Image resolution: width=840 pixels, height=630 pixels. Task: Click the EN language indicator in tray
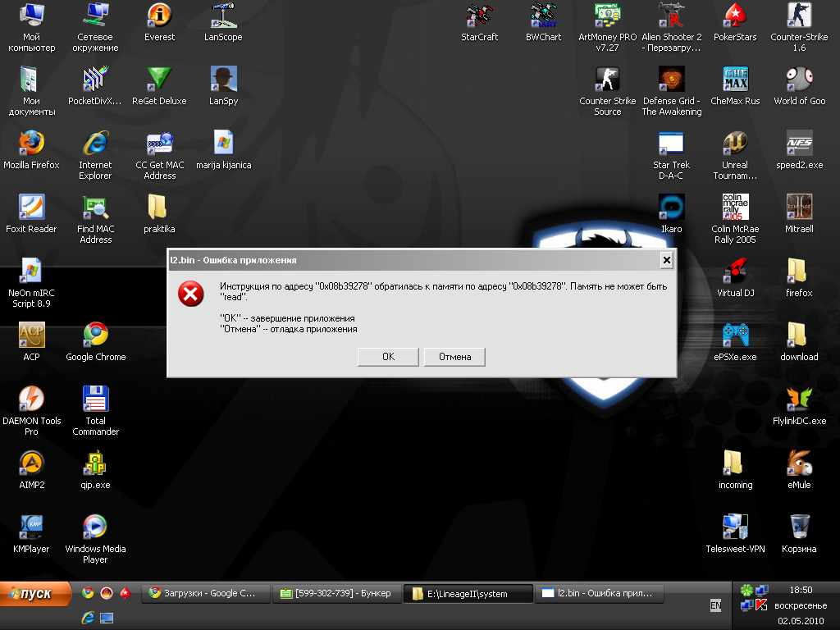pyautogui.click(x=715, y=605)
